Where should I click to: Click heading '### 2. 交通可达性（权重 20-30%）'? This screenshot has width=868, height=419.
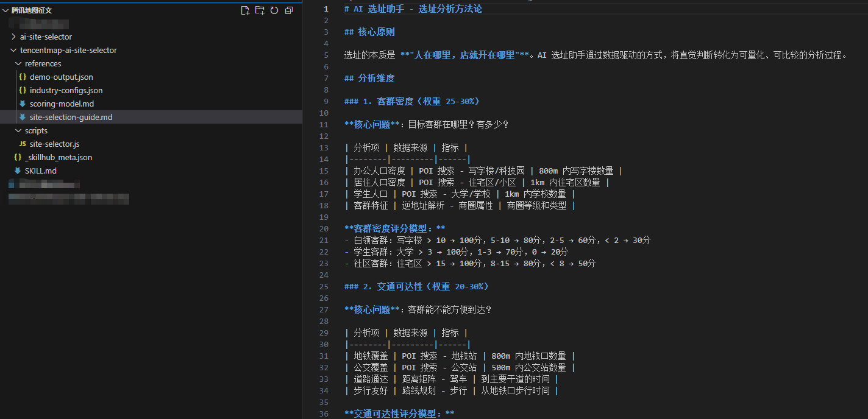419,287
